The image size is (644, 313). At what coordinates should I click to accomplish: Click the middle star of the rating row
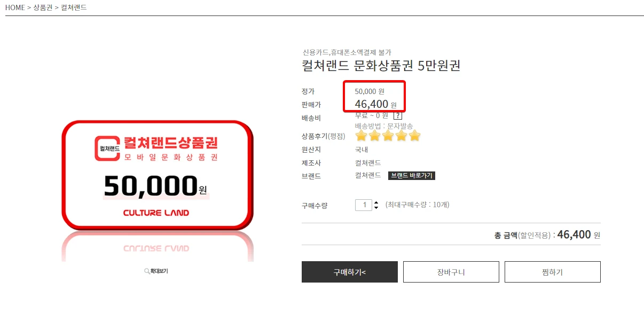pos(388,136)
